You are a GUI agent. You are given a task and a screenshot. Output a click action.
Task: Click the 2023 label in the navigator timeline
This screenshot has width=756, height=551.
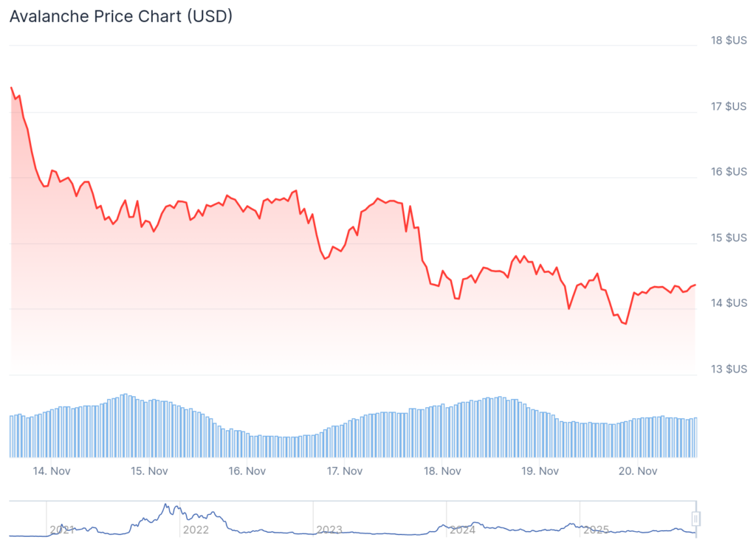click(x=329, y=530)
